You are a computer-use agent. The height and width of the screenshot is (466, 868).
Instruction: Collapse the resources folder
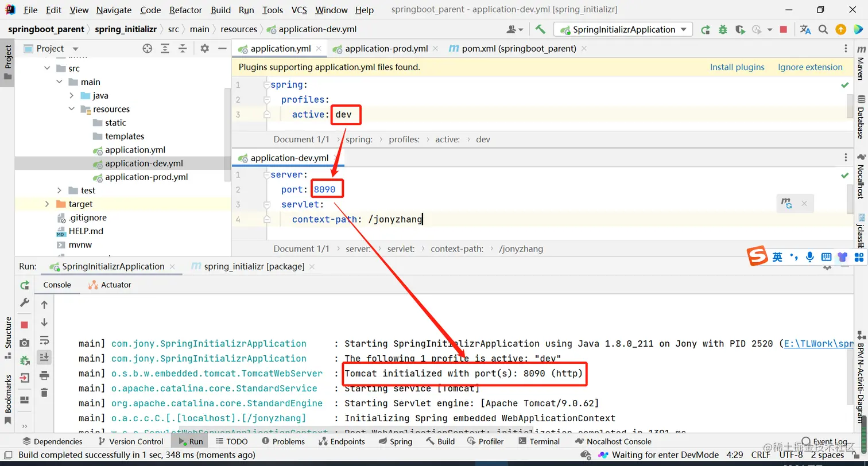pyautogui.click(x=71, y=109)
